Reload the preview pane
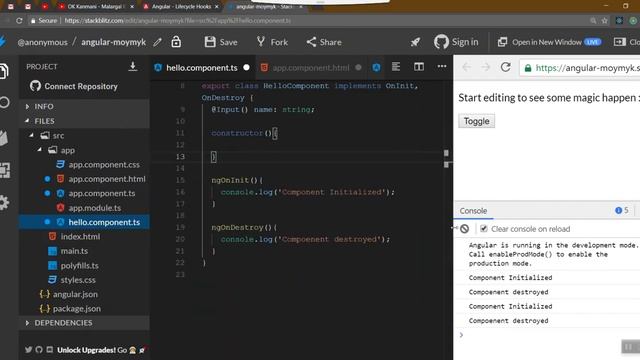 coord(505,67)
